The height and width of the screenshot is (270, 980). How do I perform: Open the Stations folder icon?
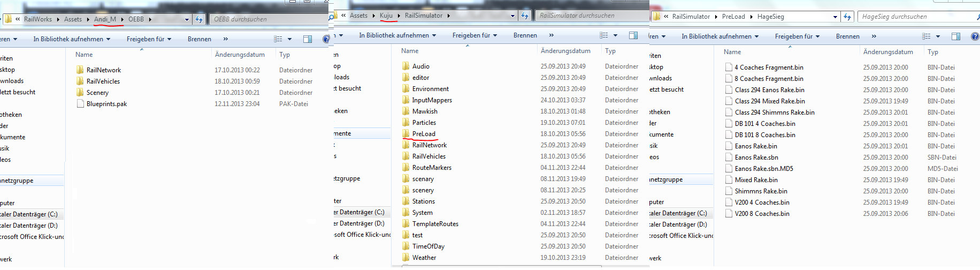(x=406, y=201)
